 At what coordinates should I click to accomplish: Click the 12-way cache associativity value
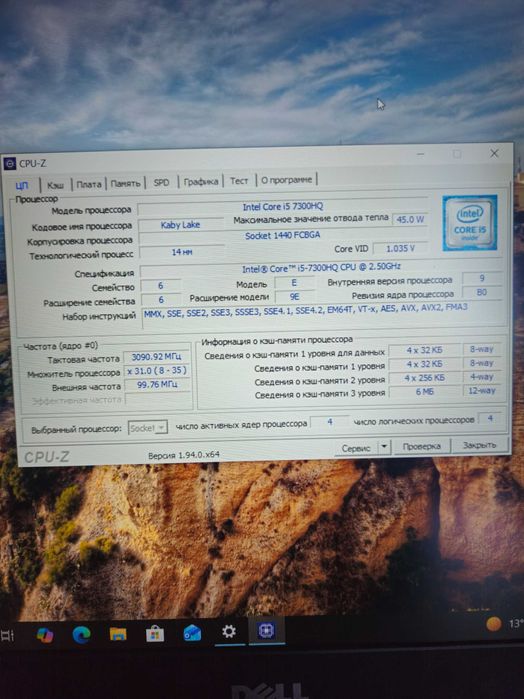tap(482, 391)
